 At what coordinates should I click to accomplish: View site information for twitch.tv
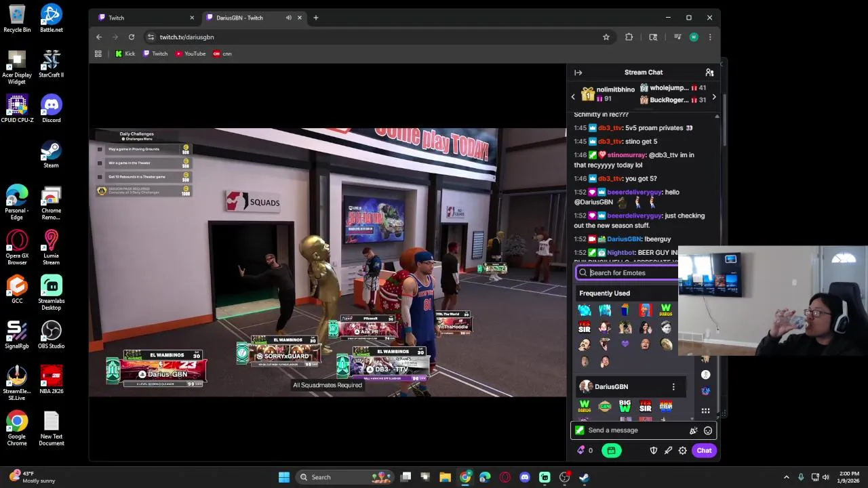click(x=150, y=37)
